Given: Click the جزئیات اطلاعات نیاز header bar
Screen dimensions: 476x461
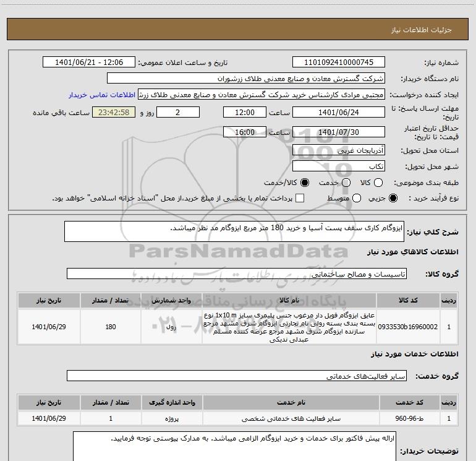Looking at the screenshot, I should pyautogui.click(x=237, y=29).
